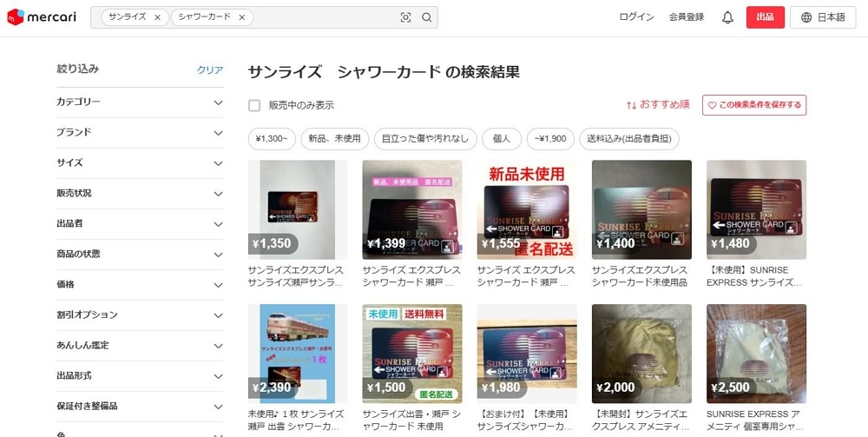This screenshot has width=868, height=437.
Task: Clear filters with クリア
Action: (x=210, y=70)
